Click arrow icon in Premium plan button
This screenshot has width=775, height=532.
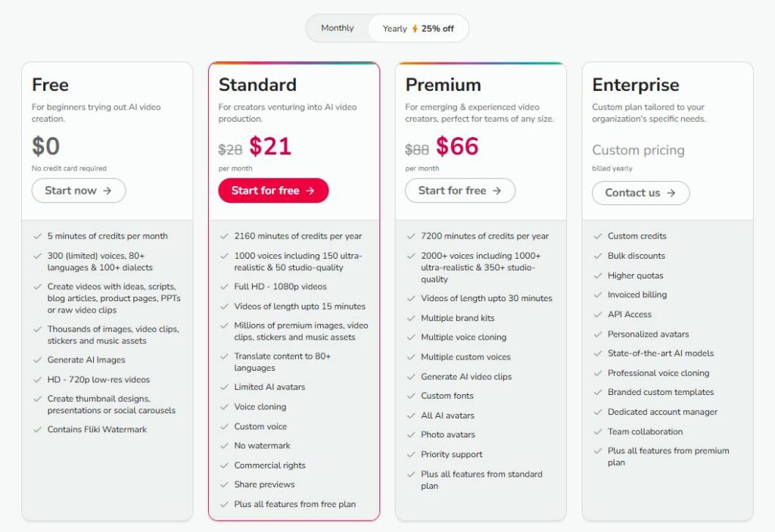coord(496,191)
